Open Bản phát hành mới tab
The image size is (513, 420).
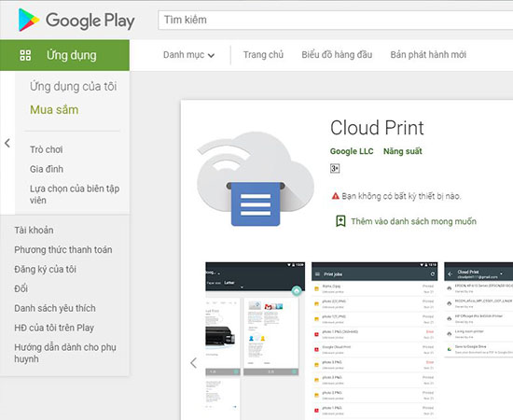(x=428, y=55)
